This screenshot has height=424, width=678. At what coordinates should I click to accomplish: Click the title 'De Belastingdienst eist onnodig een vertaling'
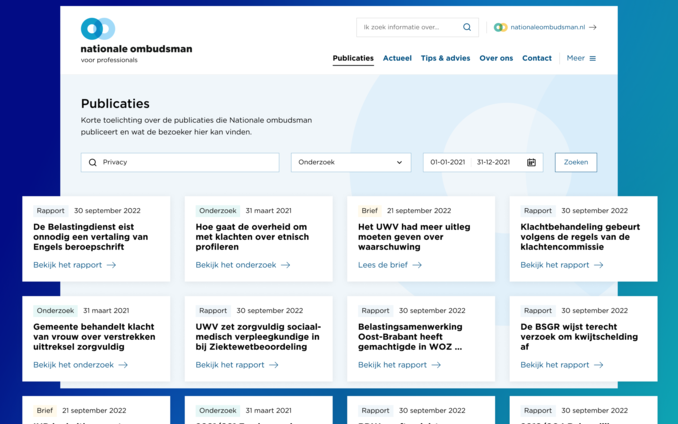(x=91, y=237)
